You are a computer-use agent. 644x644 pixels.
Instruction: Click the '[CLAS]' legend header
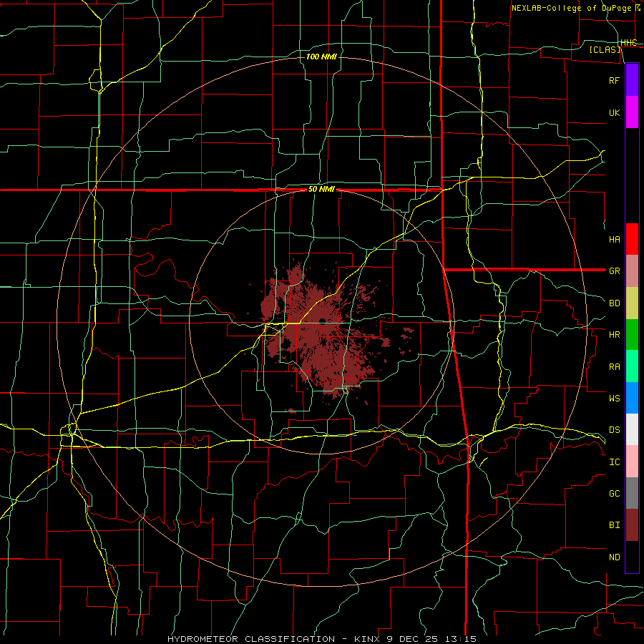point(605,49)
